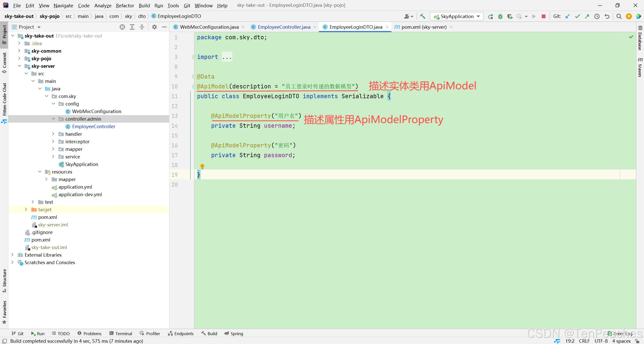Open Git history clock icon
This screenshot has height=344, width=644.
tap(597, 16)
